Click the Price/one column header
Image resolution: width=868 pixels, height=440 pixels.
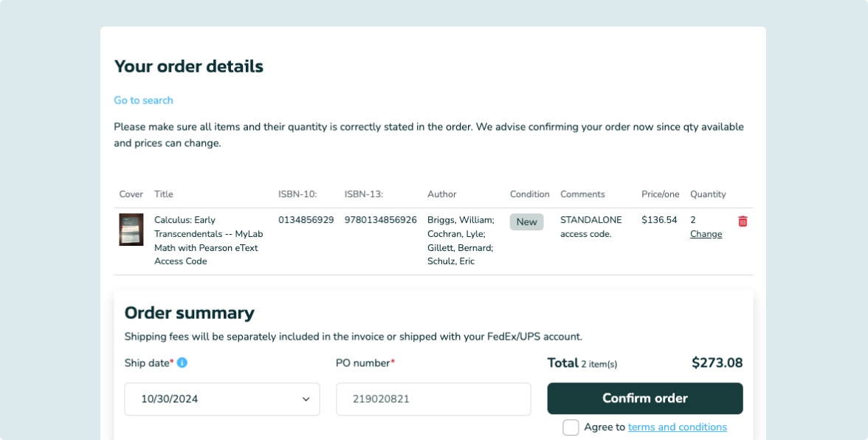[x=661, y=194]
